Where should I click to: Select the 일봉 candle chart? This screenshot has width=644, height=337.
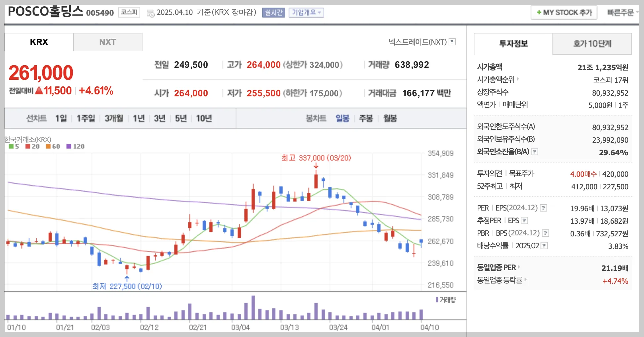point(342,119)
